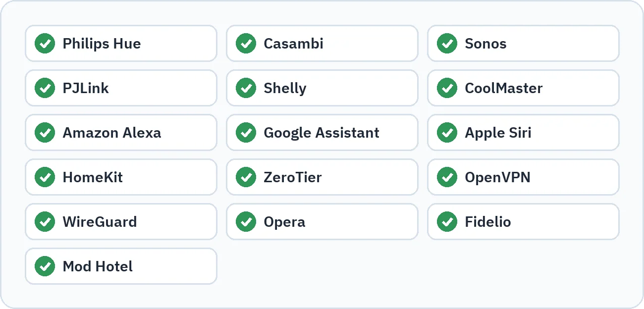This screenshot has height=309, width=644.
Task: Click the green checkmark for Amazon Alexa
Action: [x=45, y=133]
